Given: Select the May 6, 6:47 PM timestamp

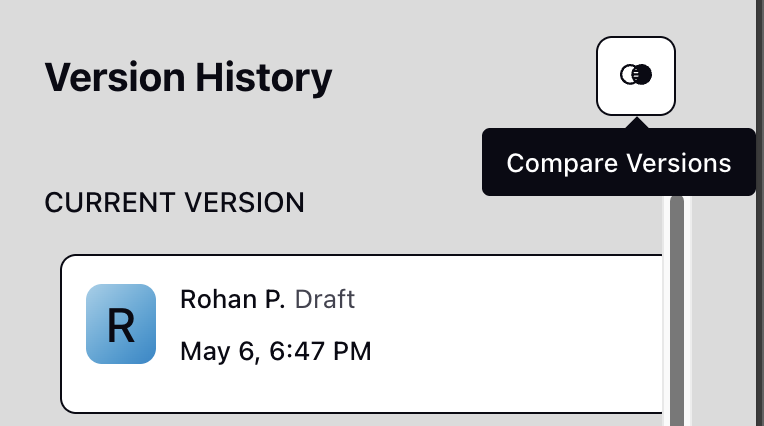Looking at the screenshot, I should [x=276, y=351].
